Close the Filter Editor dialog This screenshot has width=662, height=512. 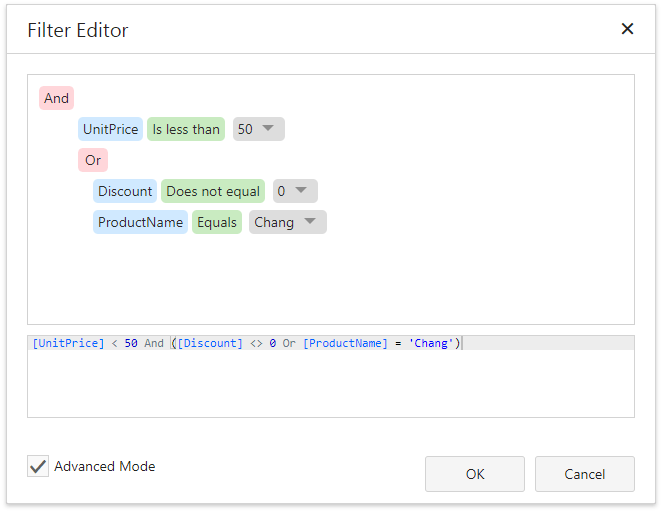[x=627, y=29]
